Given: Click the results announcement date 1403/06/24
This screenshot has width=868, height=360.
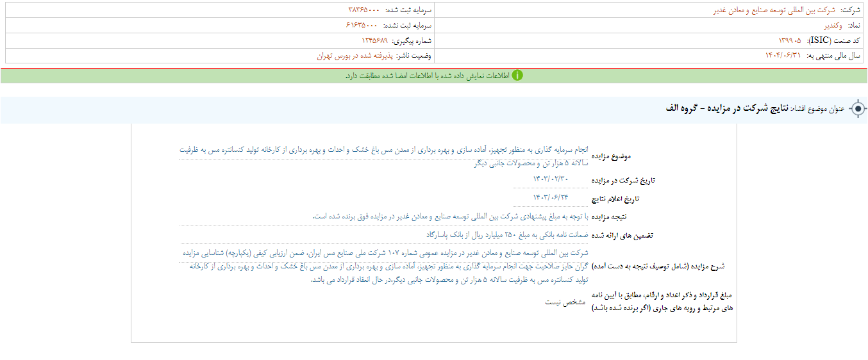Looking at the screenshot, I should 551,197.
